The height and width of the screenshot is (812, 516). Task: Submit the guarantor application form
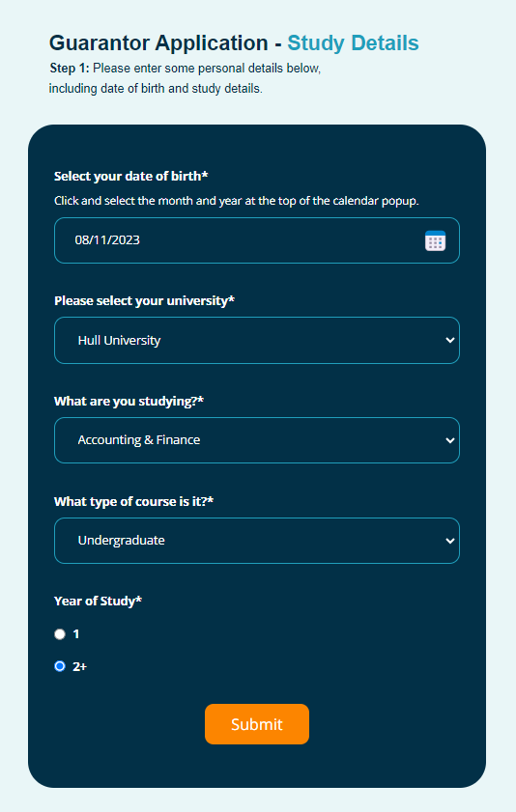point(257,724)
